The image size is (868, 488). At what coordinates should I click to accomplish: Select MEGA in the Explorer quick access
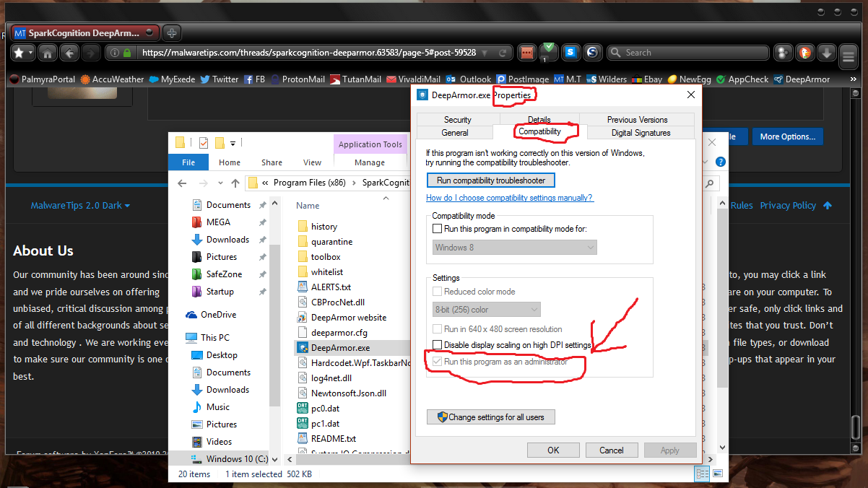(218, 222)
